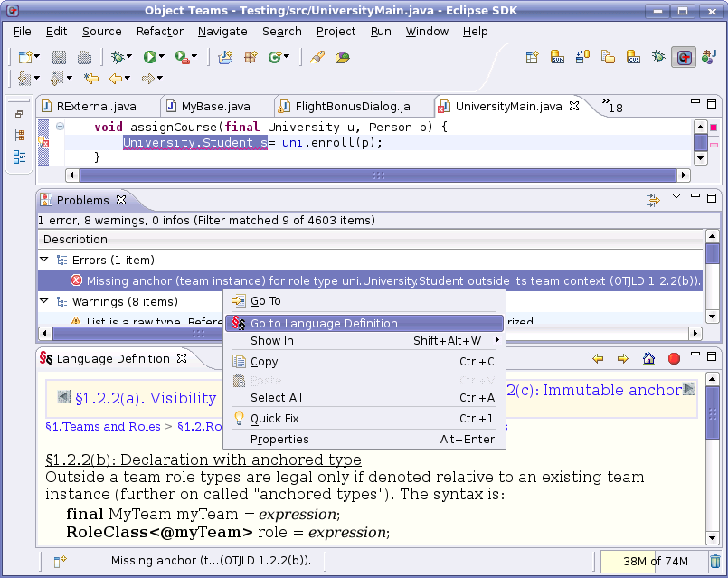Follow the §1.2.2(a). Visibility link
Screen dimensions: 728x578
(x=145, y=398)
